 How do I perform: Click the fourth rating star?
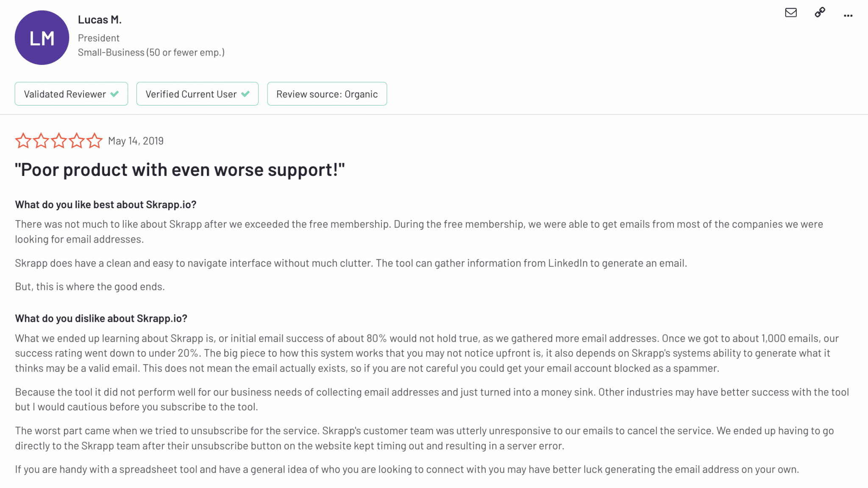pos(77,141)
